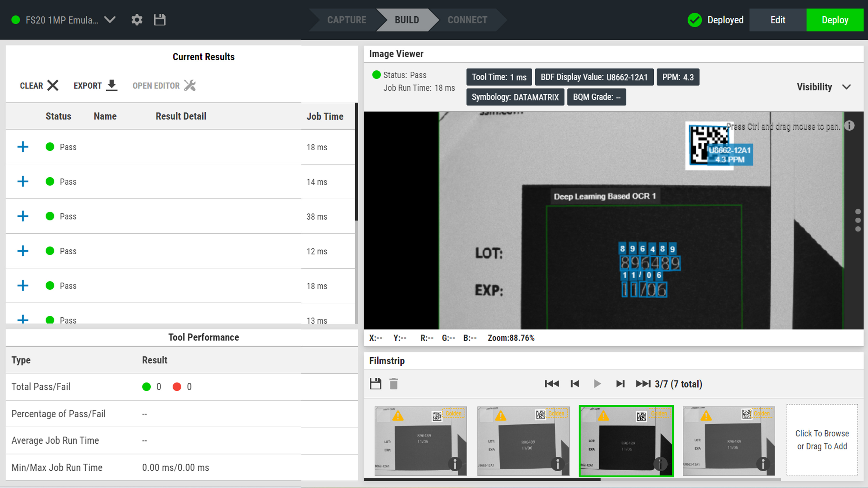The image size is (868, 488).
Task: Switch to the CAPTURE step
Action: point(347,20)
